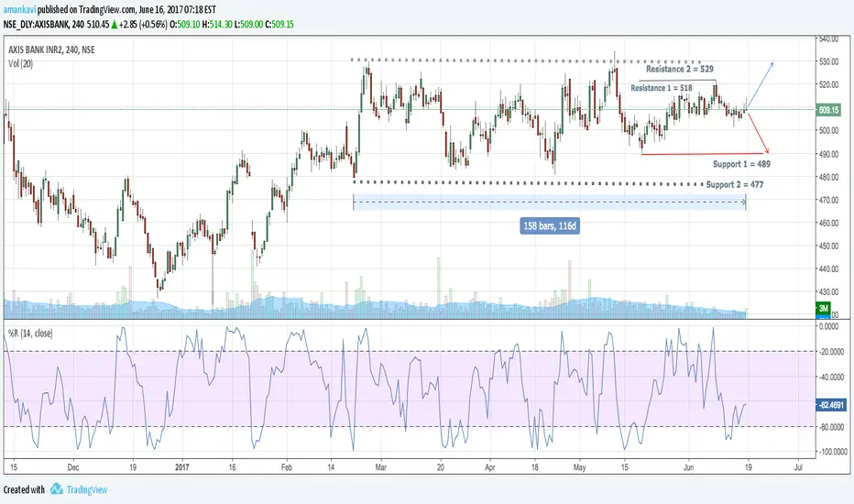Click the TradingView logo icon in footer
Viewport: 854px width, 504px height.
[x=56, y=488]
